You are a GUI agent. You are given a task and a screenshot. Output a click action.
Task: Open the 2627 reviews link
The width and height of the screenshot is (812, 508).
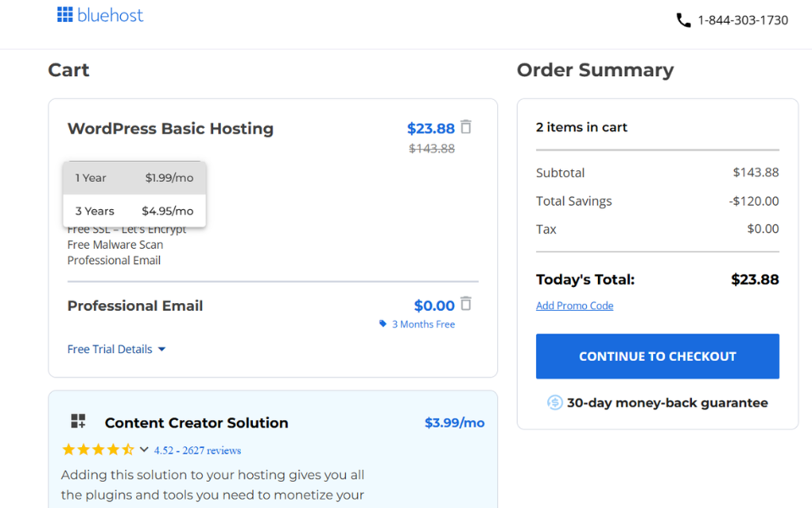[x=197, y=450]
